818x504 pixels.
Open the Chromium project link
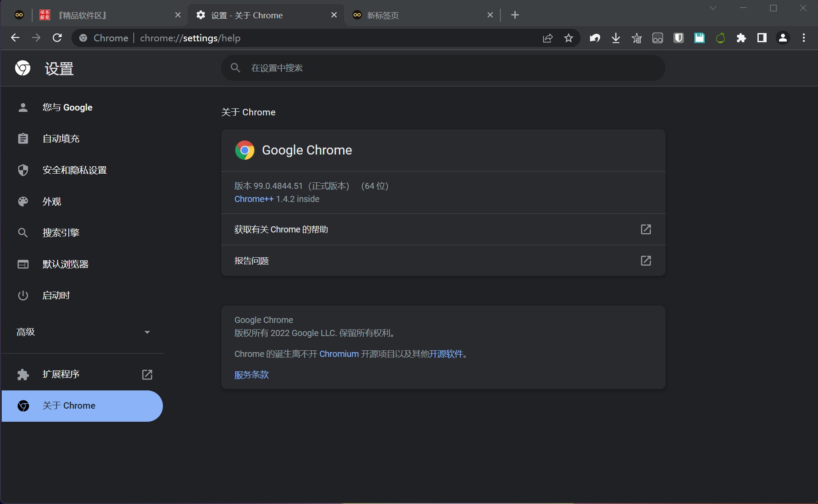338,354
